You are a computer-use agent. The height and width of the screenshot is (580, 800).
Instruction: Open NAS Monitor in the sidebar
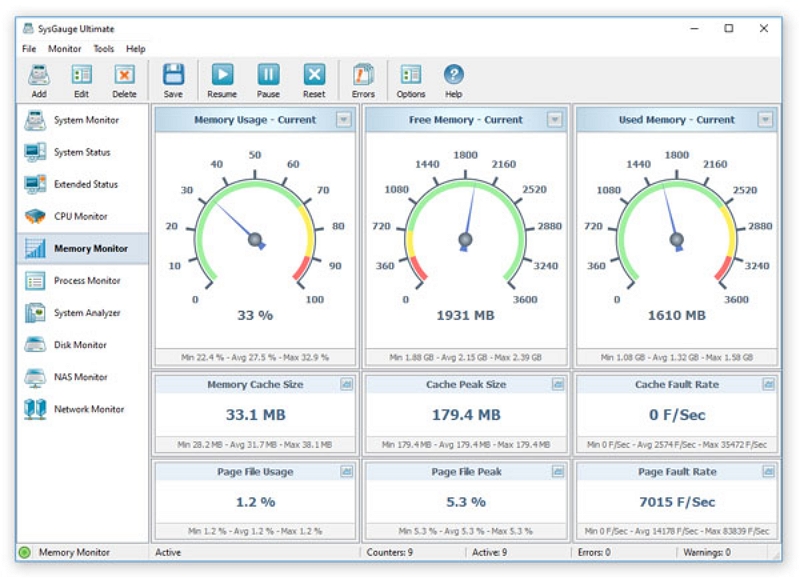click(x=83, y=377)
